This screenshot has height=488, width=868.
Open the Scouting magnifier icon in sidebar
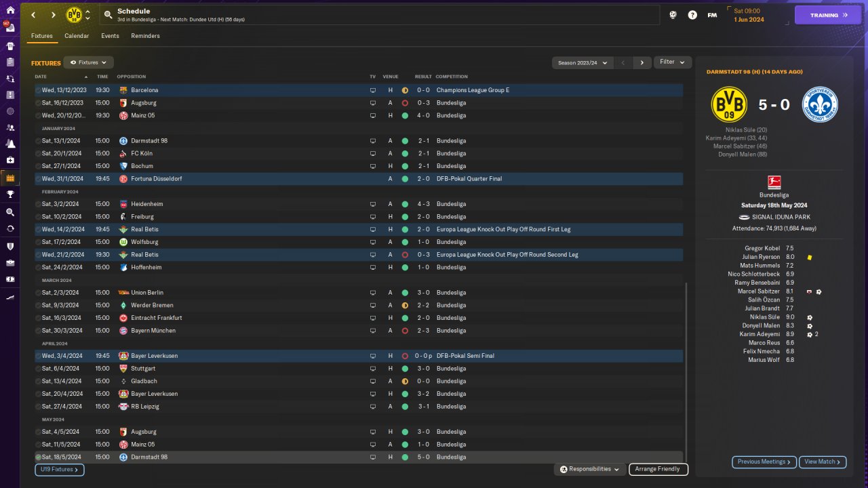10,211
